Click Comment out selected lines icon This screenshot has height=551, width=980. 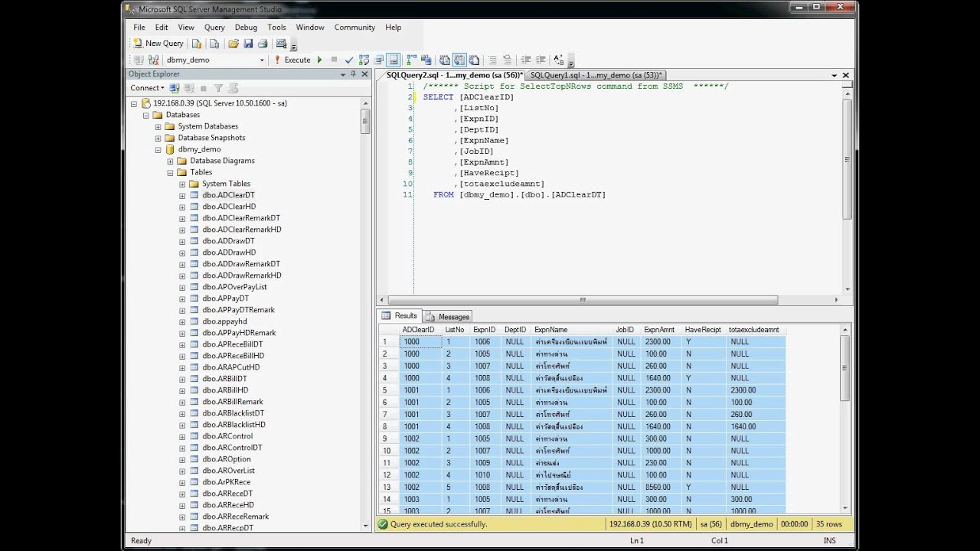[493, 60]
